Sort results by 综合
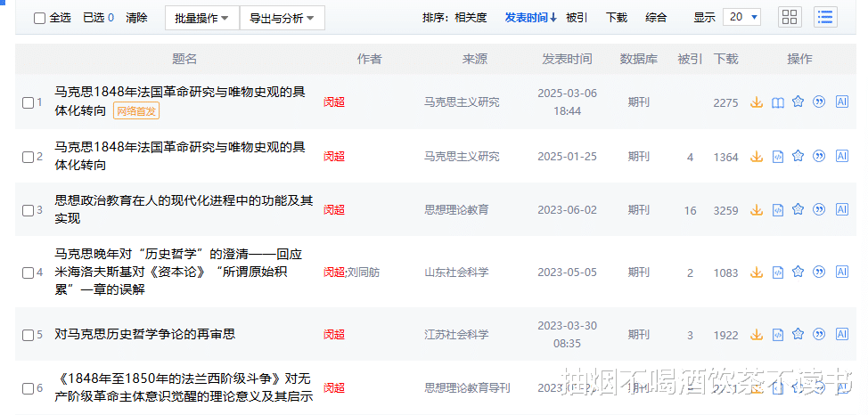Screen dimensions: 868x415 [656, 18]
